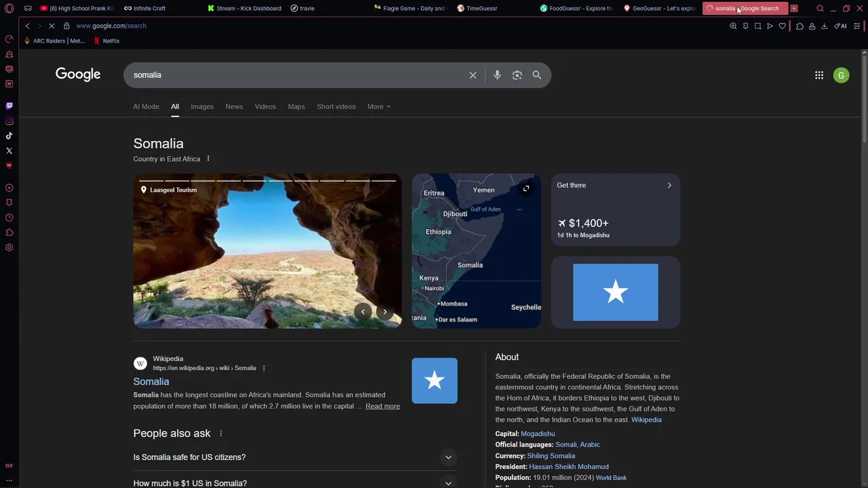Open Easy Setup menu icon
Viewport: 868px width, 488px height.
pos(857,26)
